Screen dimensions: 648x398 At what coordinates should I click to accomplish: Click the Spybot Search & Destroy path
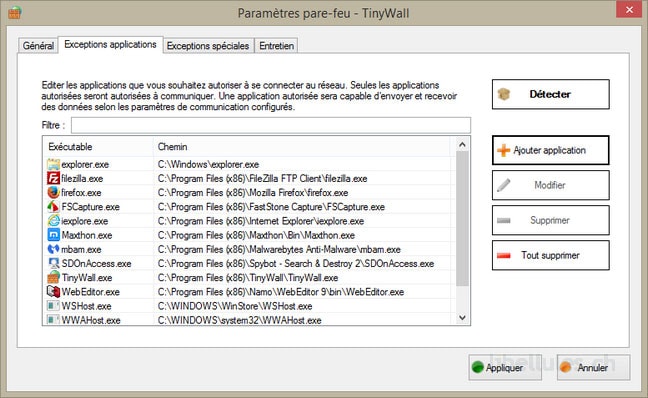(296, 263)
